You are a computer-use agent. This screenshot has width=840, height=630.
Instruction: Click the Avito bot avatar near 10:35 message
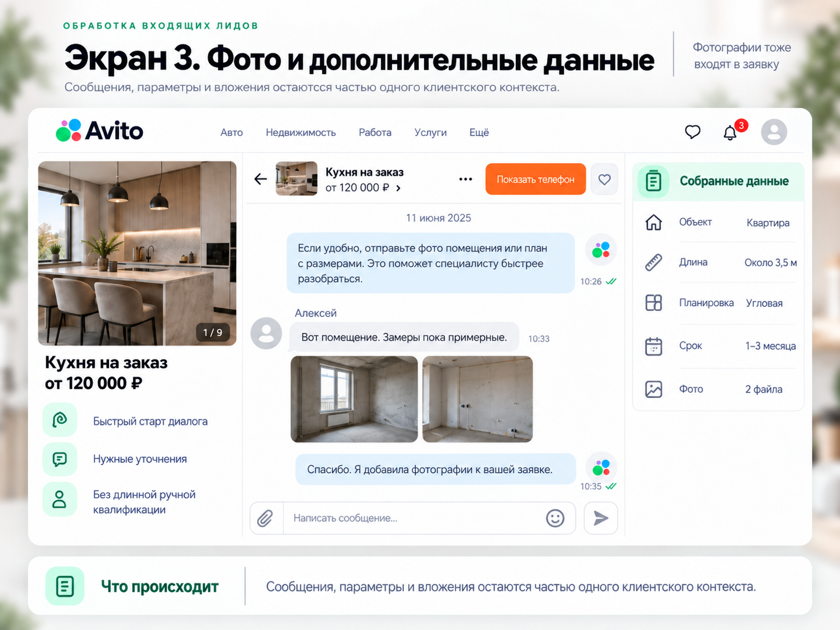pyautogui.click(x=601, y=467)
